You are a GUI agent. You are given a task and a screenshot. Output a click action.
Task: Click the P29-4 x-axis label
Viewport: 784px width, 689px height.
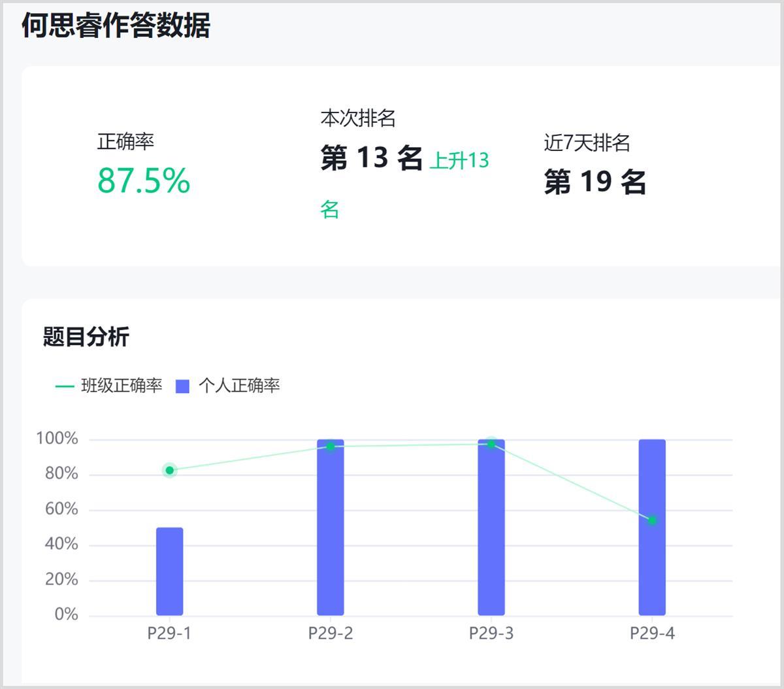[652, 633]
